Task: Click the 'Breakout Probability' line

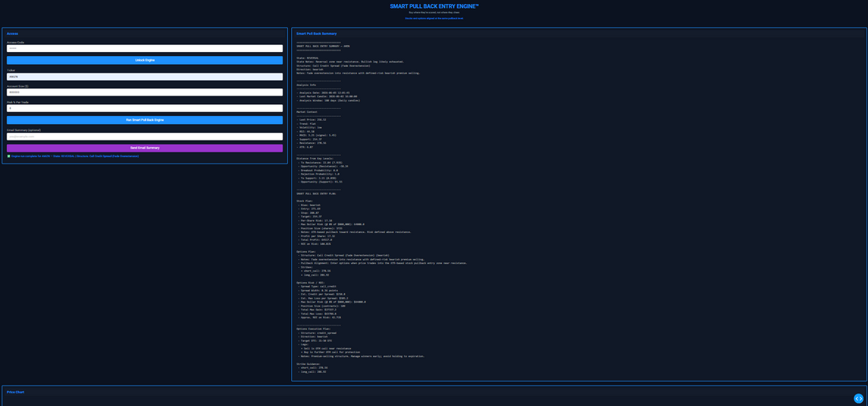Action: tap(319, 170)
